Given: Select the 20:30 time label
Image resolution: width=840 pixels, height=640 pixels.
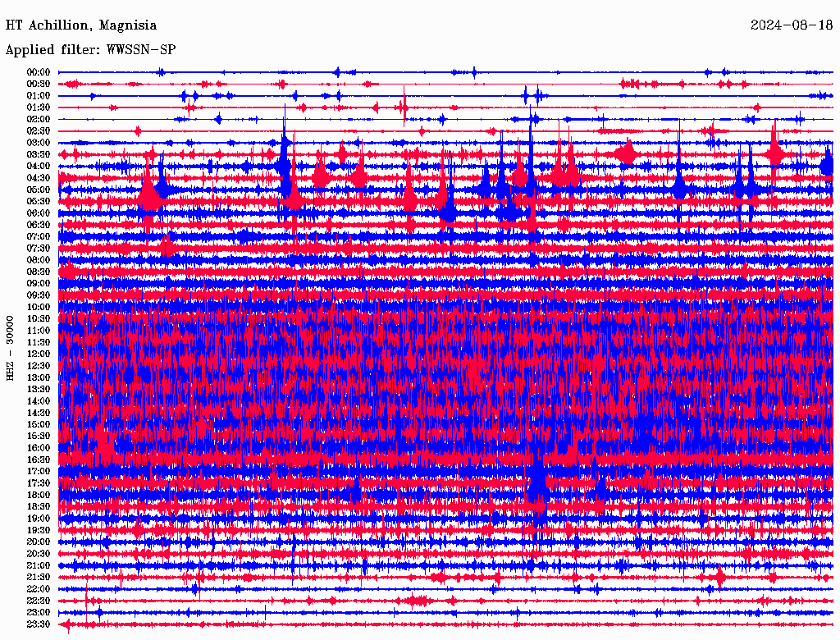Looking at the screenshot, I should click(38, 554).
